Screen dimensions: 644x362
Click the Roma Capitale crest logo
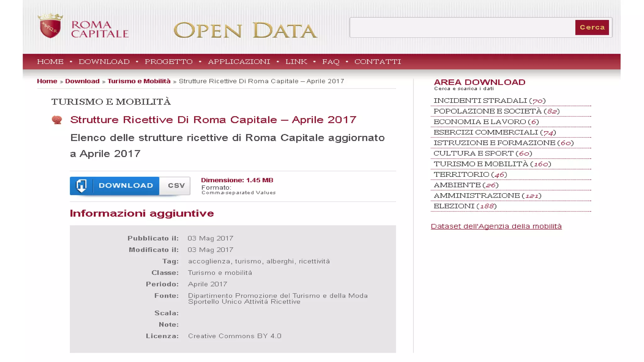tap(50, 26)
